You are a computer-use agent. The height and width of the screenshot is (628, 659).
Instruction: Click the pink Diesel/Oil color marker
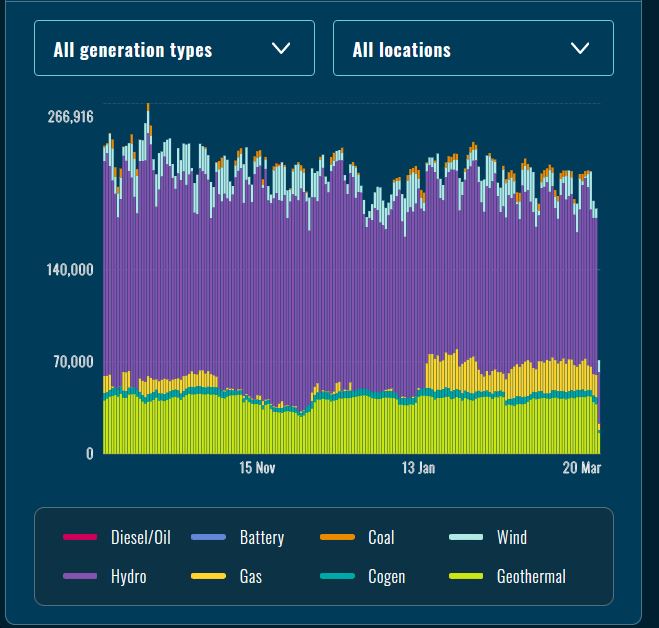tap(80, 538)
